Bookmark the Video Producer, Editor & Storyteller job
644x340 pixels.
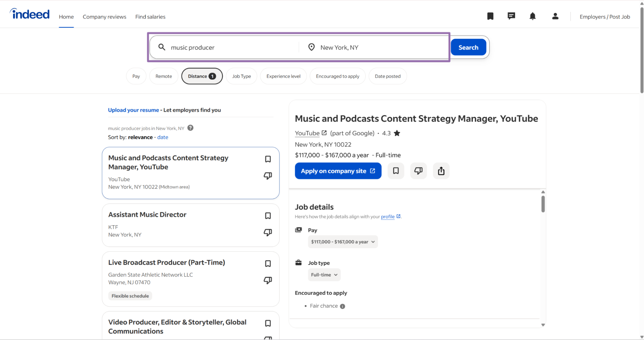pyautogui.click(x=268, y=323)
